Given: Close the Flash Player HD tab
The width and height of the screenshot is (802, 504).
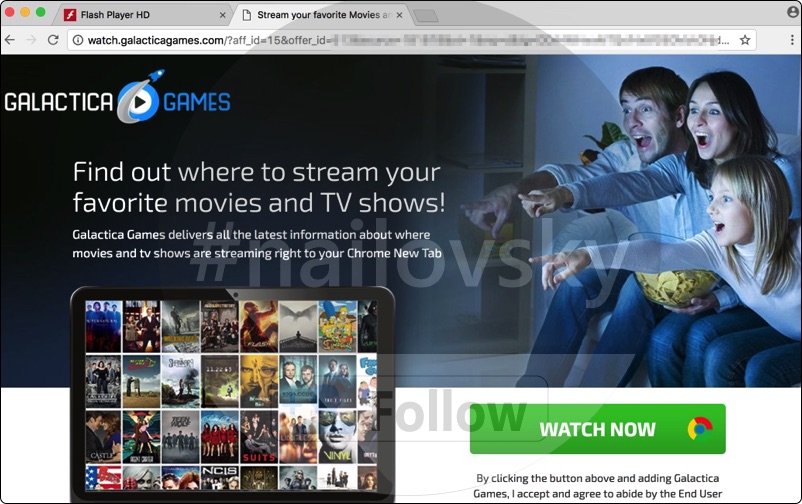Looking at the screenshot, I should tap(222, 15).
